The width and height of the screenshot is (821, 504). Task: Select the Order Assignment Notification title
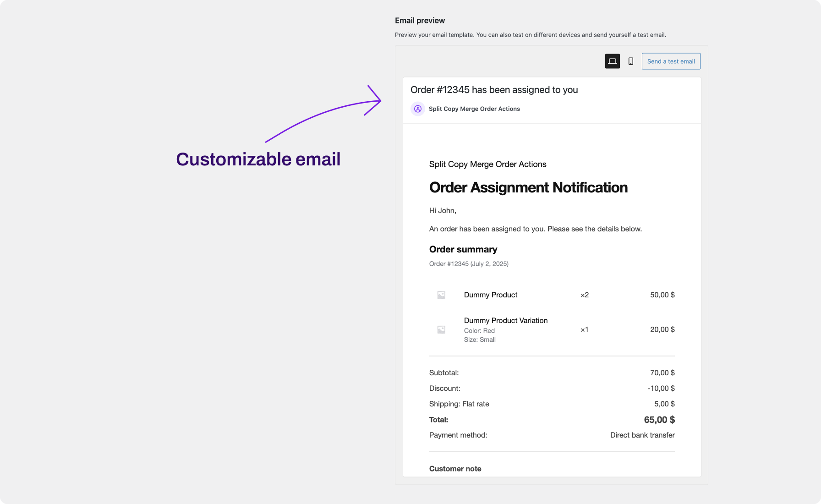tap(528, 188)
